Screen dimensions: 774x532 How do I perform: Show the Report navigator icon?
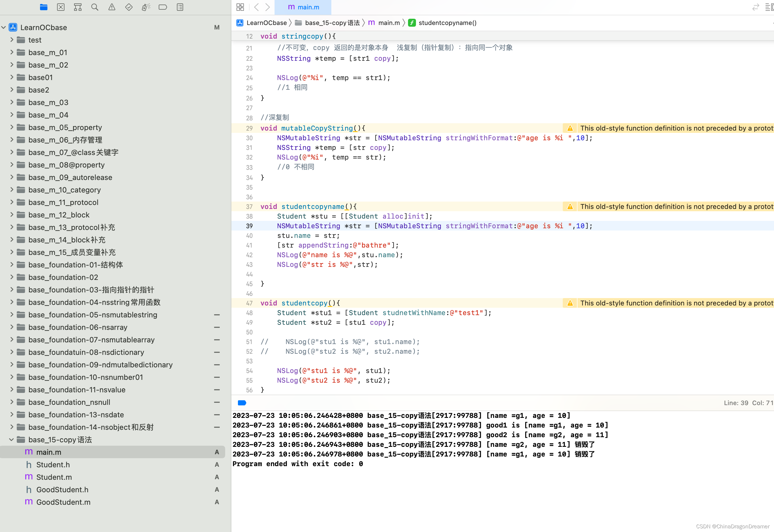[x=180, y=7]
